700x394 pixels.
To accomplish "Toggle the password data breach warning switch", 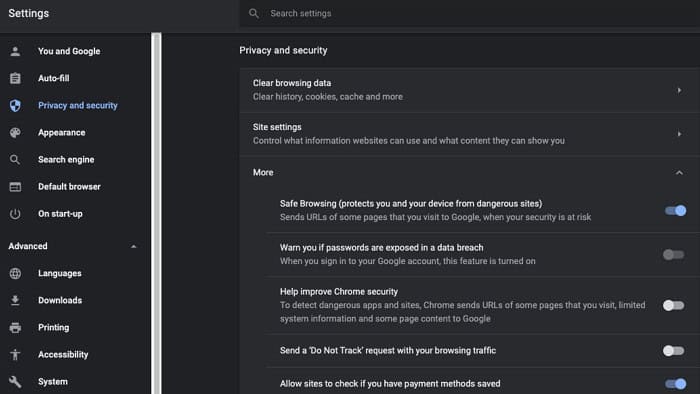I will tap(674, 254).
